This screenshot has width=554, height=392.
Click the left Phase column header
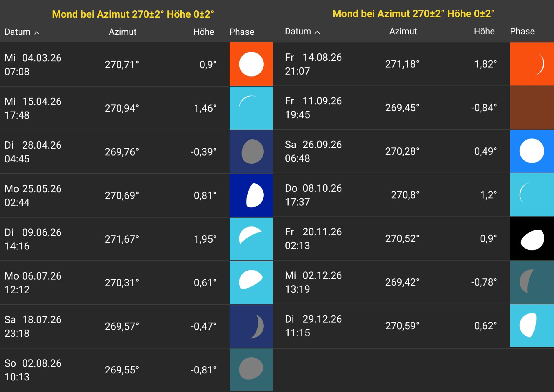(x=242, y=32)
